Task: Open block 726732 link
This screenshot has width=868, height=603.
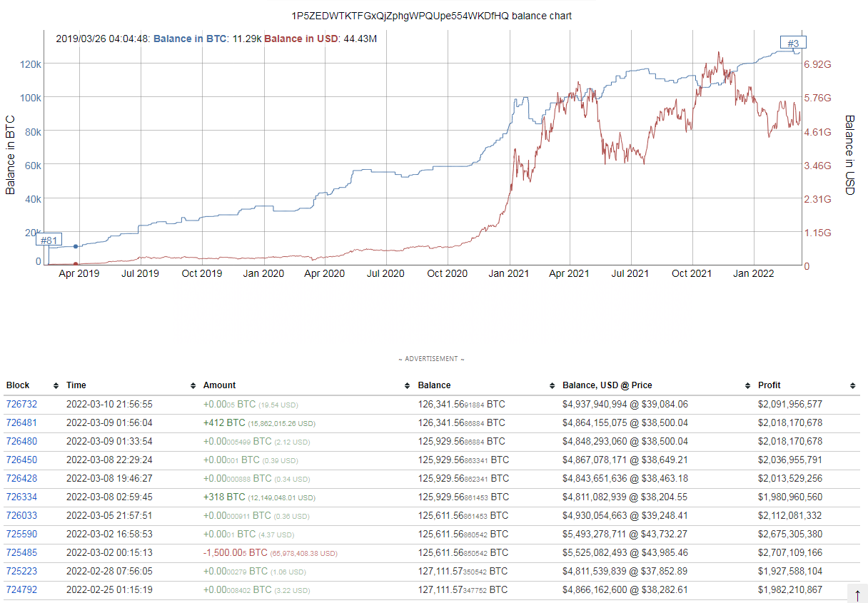Action: (21, 404)
